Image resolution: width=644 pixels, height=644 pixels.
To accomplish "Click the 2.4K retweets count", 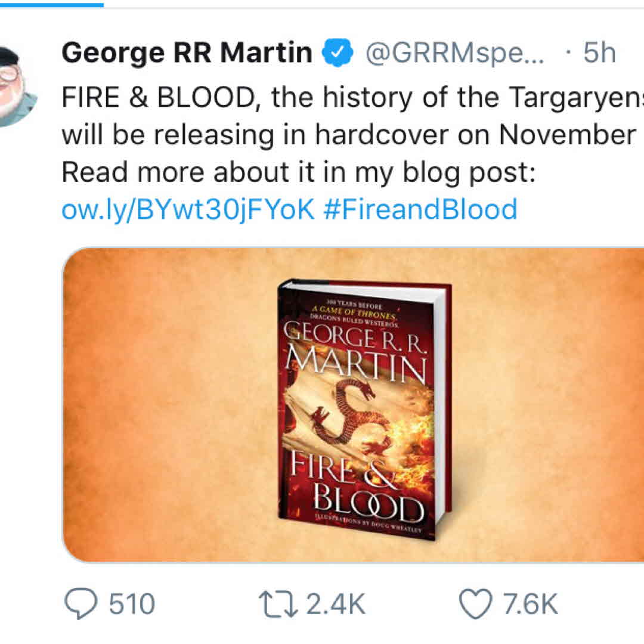I will [x=335, y=603].
